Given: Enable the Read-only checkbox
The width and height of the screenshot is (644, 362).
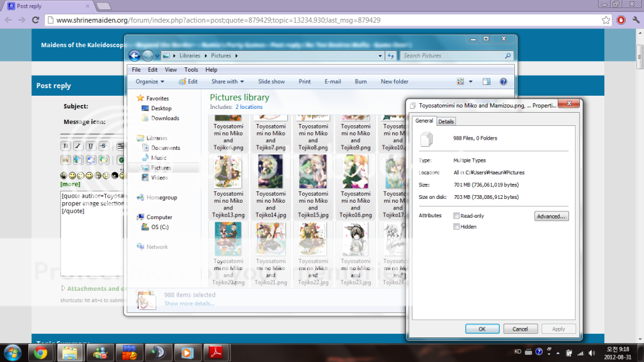Looking at the screenshot, I should click(456, 216).
